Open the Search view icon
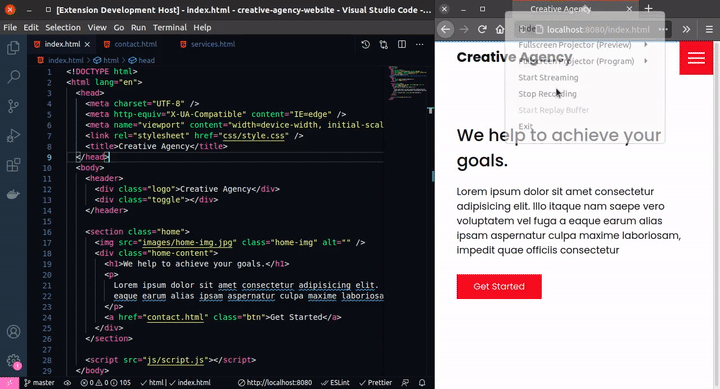The height and width of the screenshot is (389, 720). pos(13,77)
